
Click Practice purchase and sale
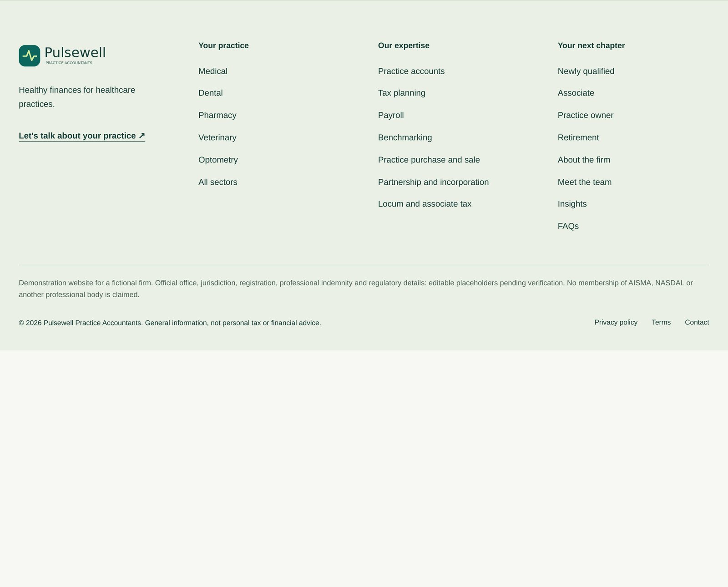tap(429, 160)
